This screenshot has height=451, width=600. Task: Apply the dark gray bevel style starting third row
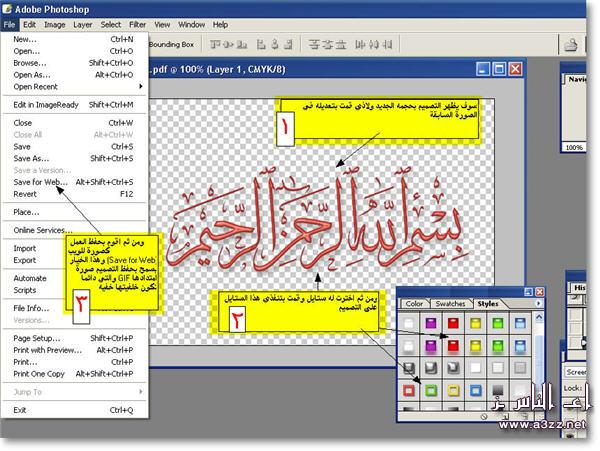click(x=409, y=368)
